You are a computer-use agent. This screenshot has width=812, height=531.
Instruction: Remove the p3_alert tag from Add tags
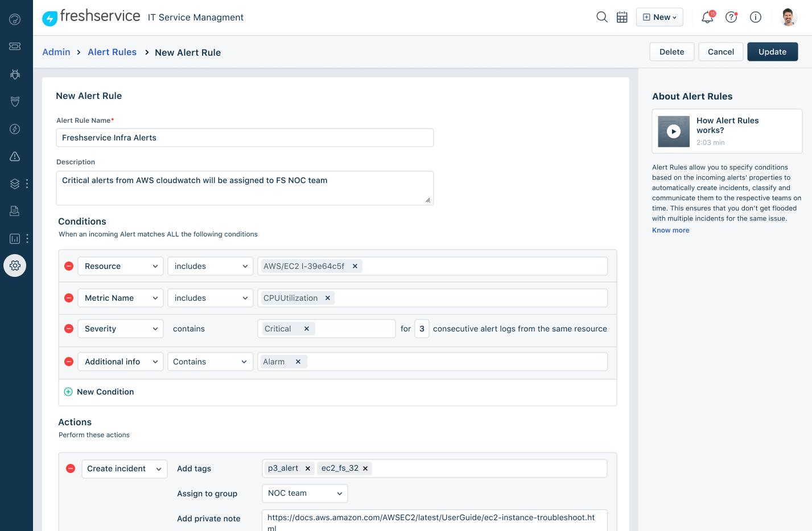point(307,468)
